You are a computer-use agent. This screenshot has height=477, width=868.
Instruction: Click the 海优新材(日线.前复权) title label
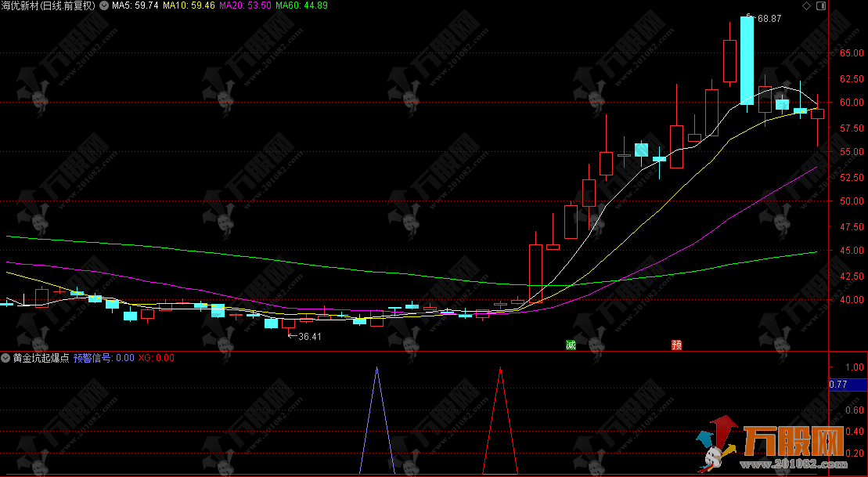(x=49, y=5)
